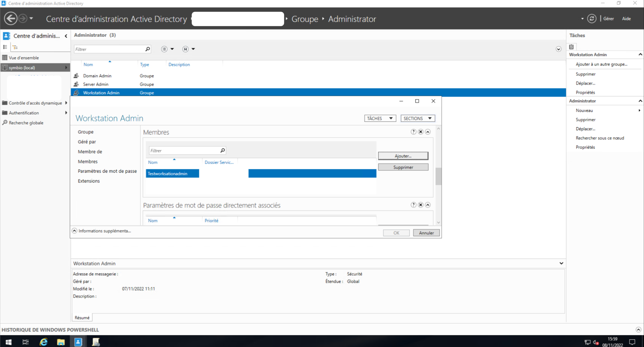
Task: Open Task View on the taskbar
Action: [26, 342]
